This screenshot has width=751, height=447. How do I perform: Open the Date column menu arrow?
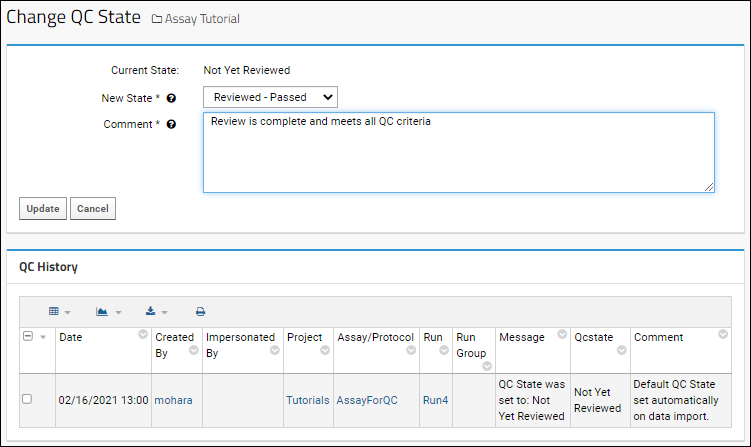[143, 334]
